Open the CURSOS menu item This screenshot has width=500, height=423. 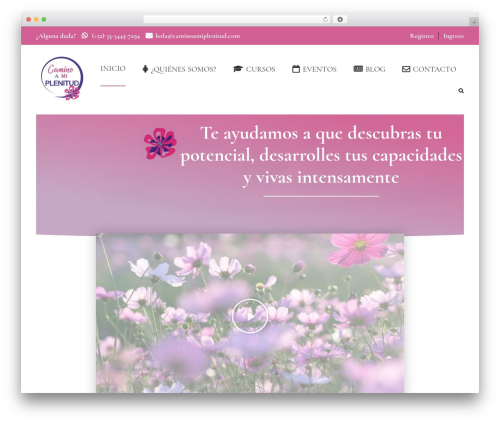260,69
